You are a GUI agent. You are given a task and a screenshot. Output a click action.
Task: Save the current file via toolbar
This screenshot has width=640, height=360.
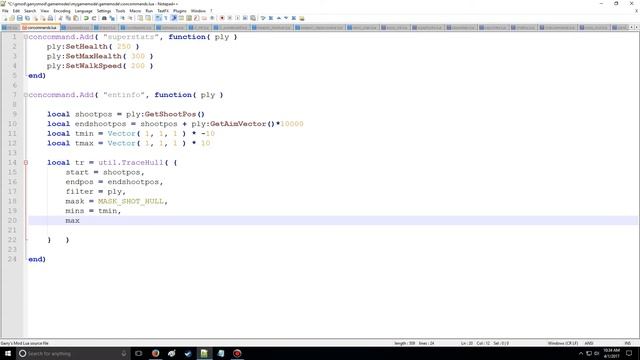[x=20, y=18]
